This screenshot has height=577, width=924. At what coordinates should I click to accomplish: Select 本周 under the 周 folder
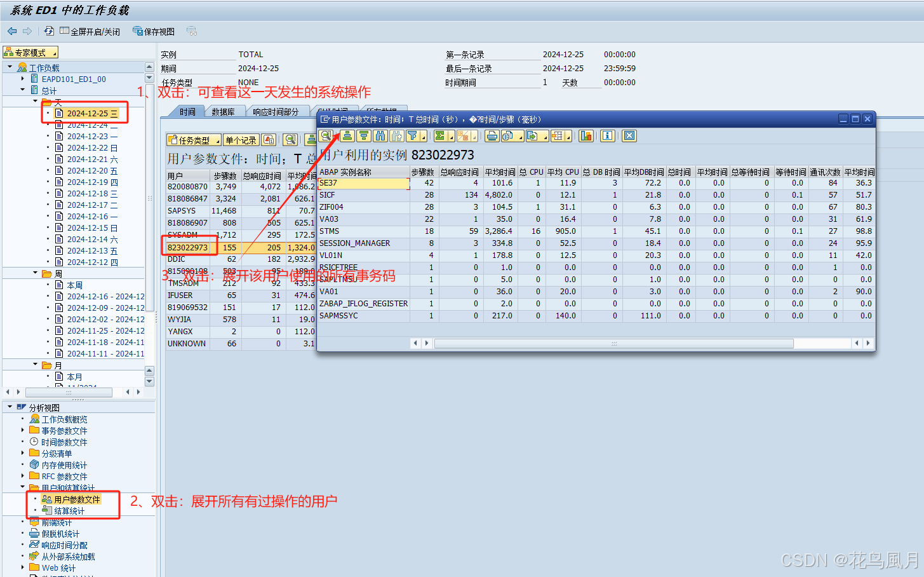pyautogui.click(x=75, y=285)
